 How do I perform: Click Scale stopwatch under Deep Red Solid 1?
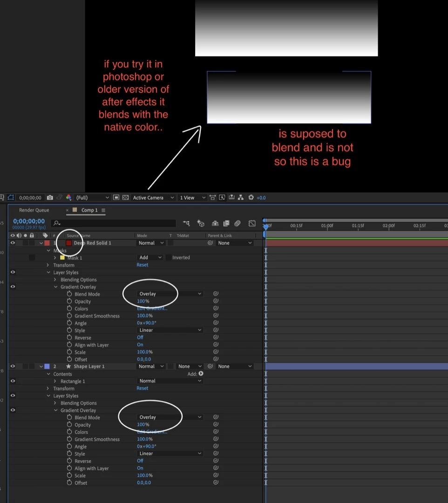pos(69,352)
